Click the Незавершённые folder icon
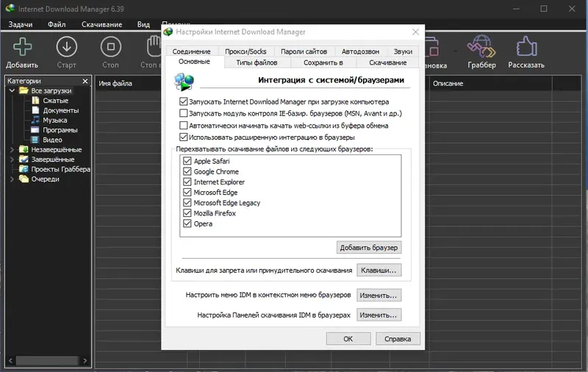 pyautogui.click(x=24, y=149)
